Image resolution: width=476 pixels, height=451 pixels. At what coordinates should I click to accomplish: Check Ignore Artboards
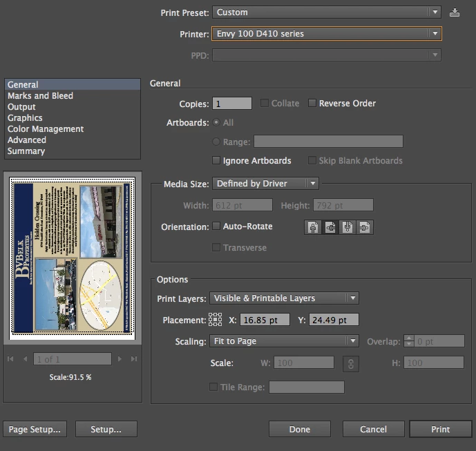216,160
